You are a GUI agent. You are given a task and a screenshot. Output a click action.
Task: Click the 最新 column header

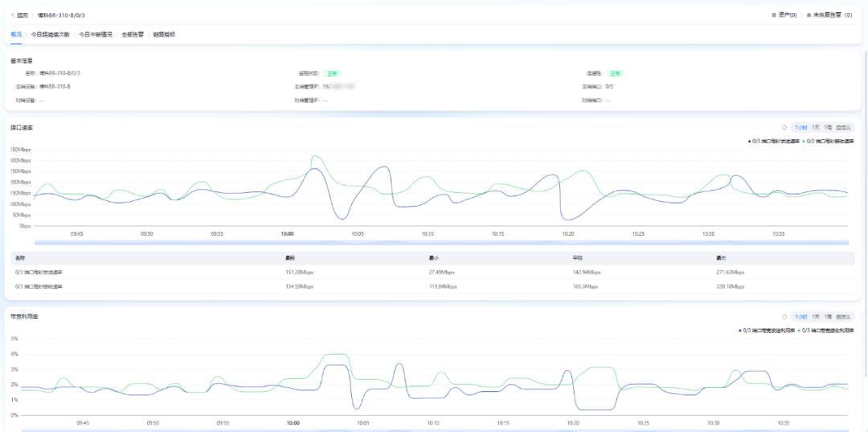290,258
